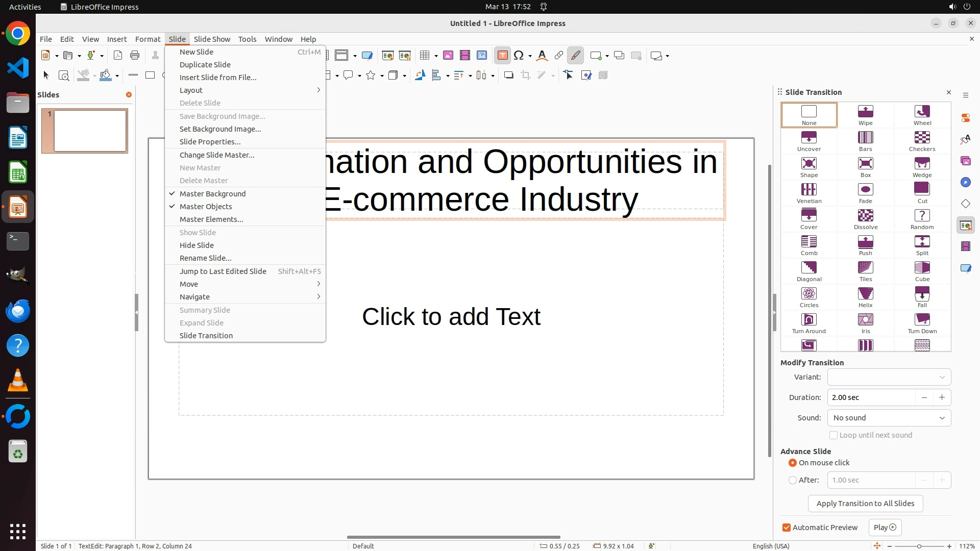
Task: Open the Sound dropdown list
Action: tap(889, 418)
